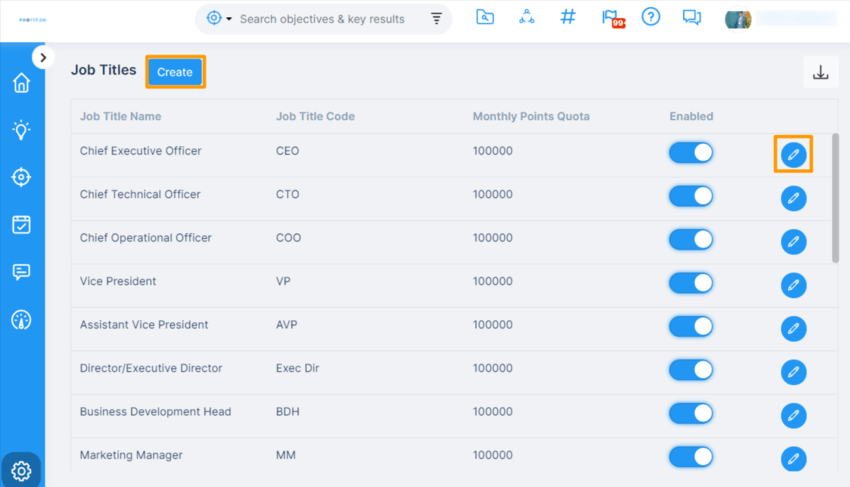Screen dimensions: 850x487
Task: Click the Profit.co logo
Action: tap(33, 20)
